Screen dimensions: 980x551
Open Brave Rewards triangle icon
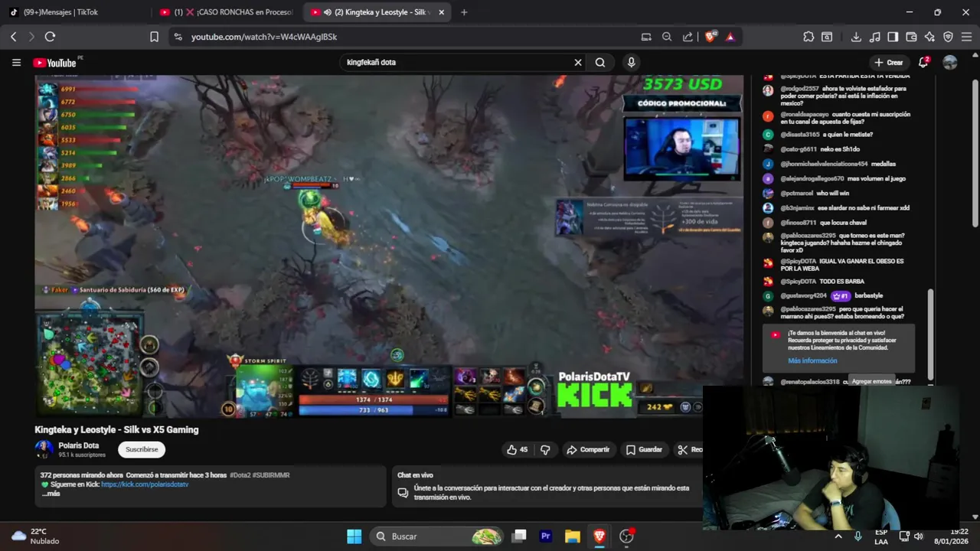[730, 37]
